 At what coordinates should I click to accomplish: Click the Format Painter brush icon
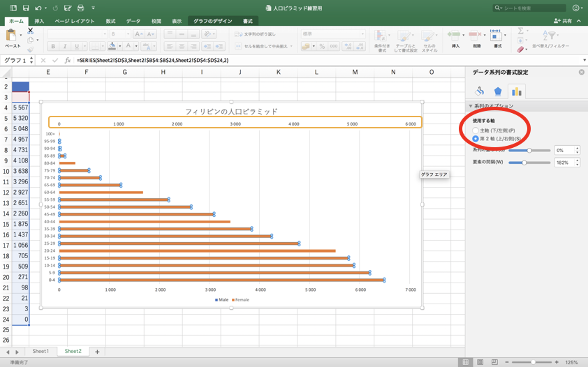point(30,49)
